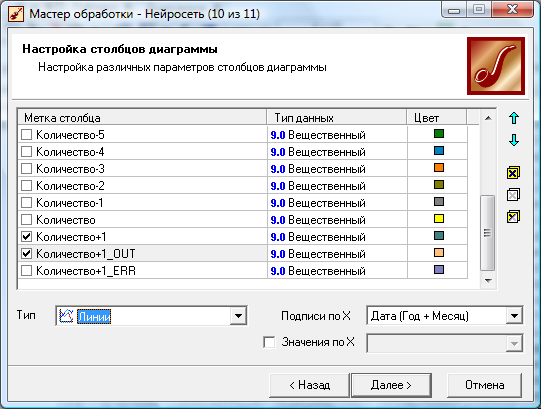
Task: Check the plain Количество checkbox
Action: (27, 220)
